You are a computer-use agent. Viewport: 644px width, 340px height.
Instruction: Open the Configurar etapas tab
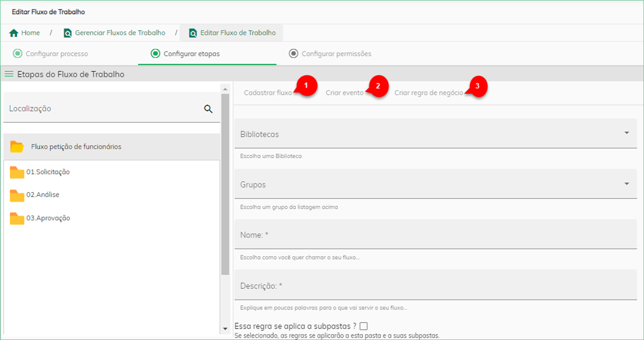tap(207, 53)
